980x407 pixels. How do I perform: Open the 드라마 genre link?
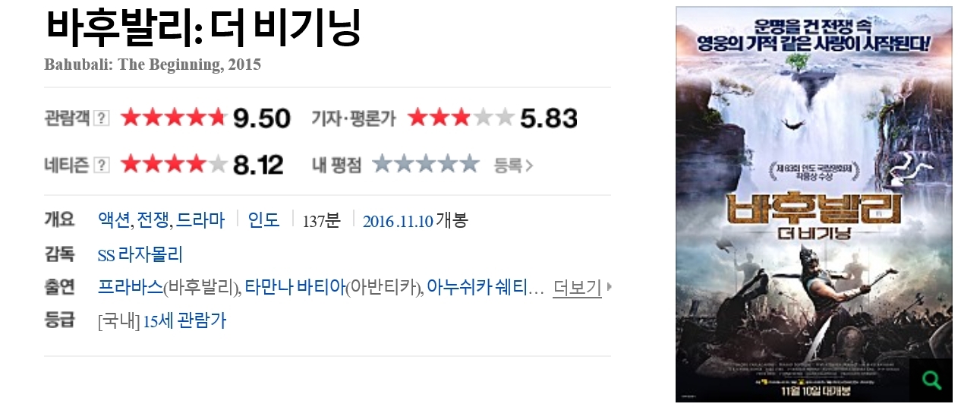[x=200, y=220]
